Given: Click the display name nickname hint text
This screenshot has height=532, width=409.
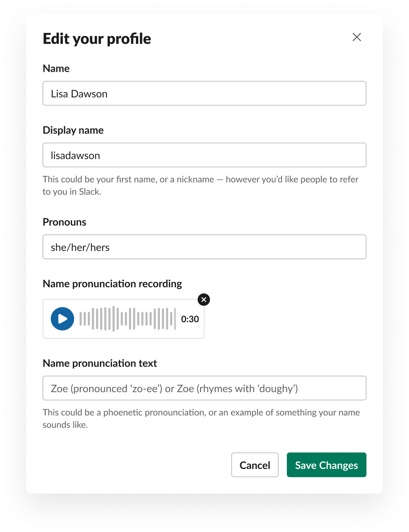Looking at the screenshot, I should (200, 185).
